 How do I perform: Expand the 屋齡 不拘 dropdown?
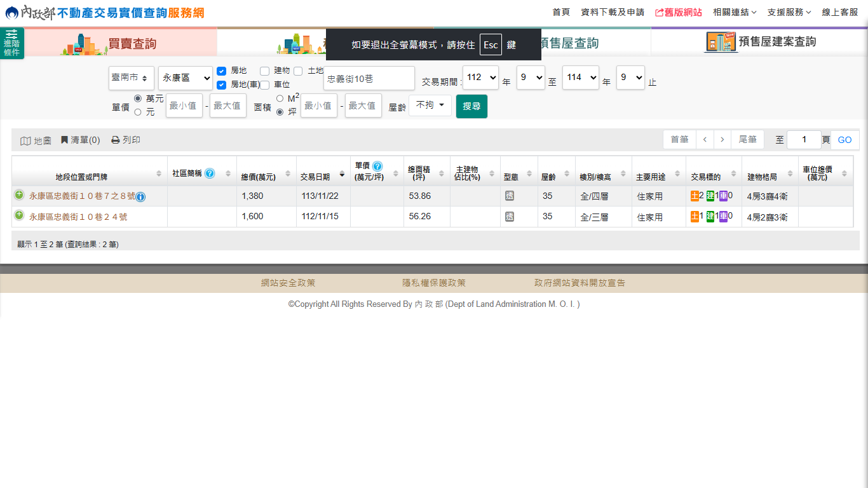(x=430, y=105)
